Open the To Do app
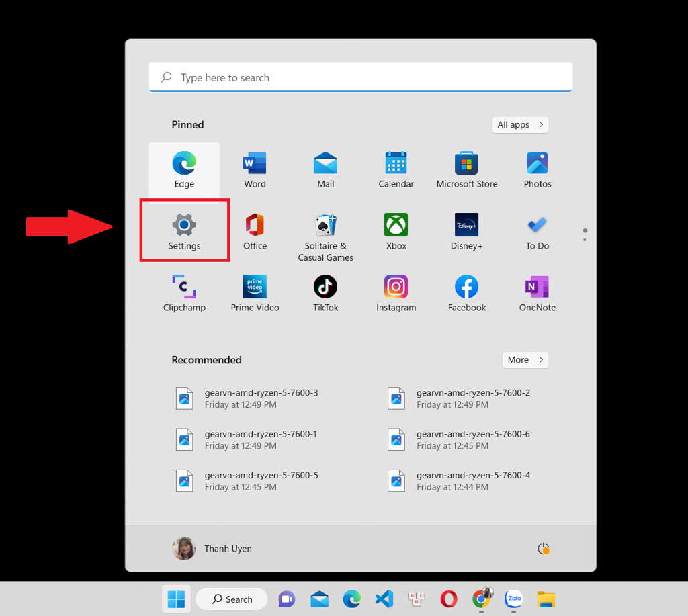This screenshot has height=616, width=688. (x=537, y=231)
